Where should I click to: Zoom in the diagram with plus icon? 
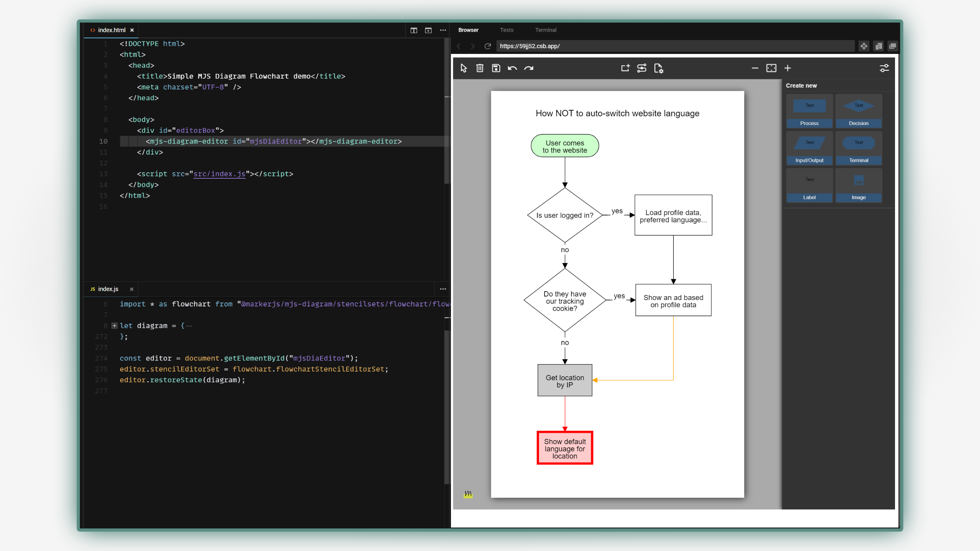787,68
